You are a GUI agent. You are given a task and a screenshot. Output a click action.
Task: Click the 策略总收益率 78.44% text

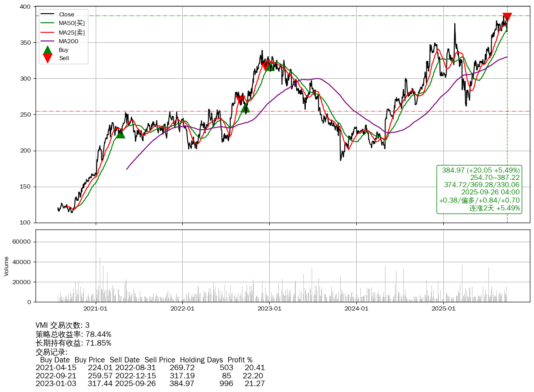pyautogui.click(x=73, y=334)
